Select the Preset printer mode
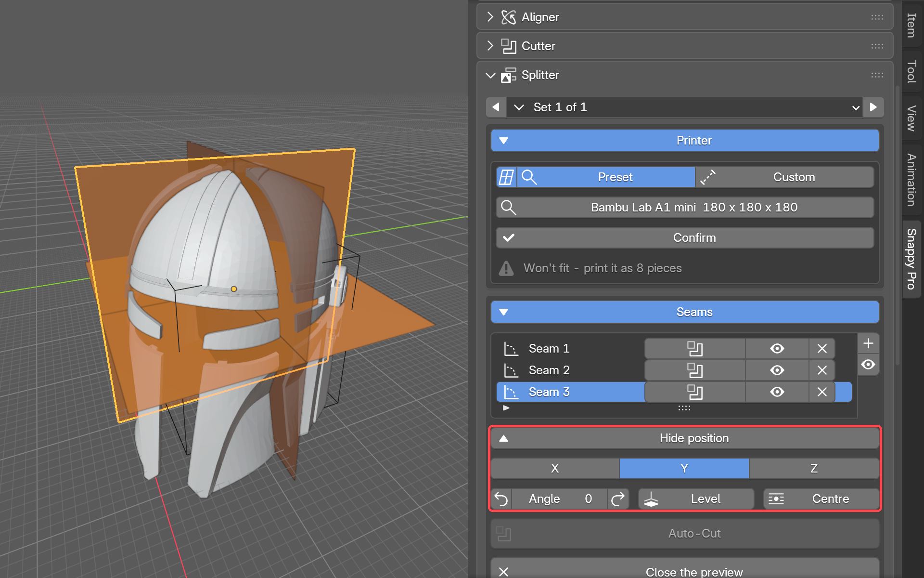Viewport: 924px width, 578px height. pyautogui.click(x=606, y=177)
